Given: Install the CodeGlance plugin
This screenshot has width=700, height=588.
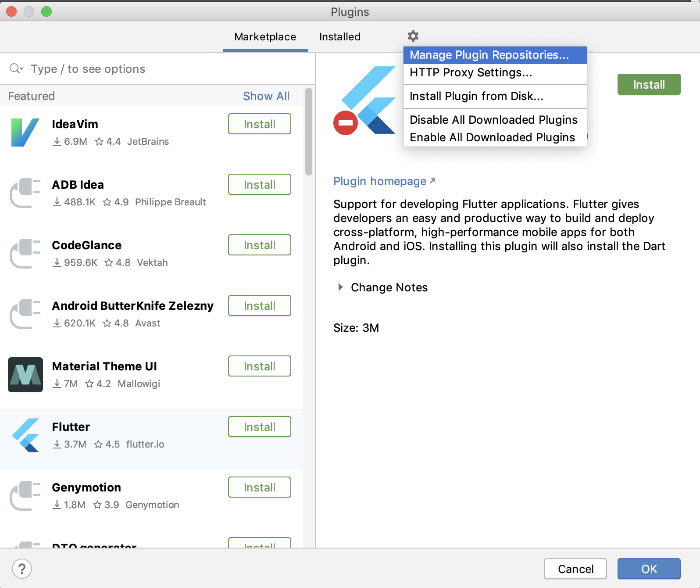Looking at the screenshot, I should click(260, 245).
